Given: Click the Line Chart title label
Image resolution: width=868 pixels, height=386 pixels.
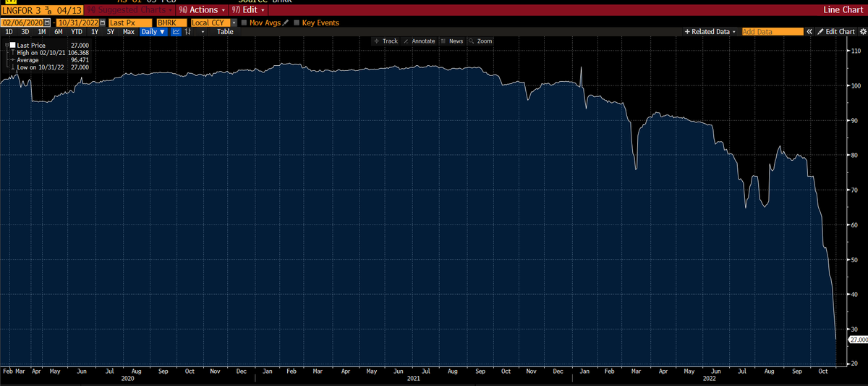Looking at the screenshot, I should pos(844,10).
